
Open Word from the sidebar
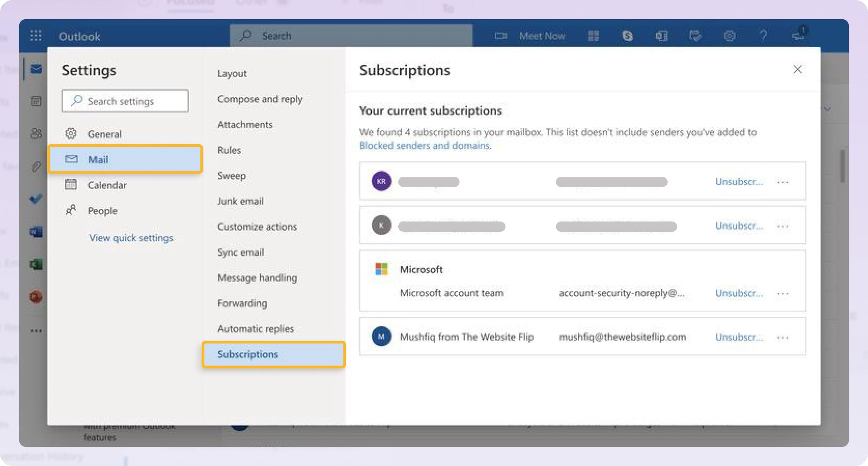(x=36, y=231)
